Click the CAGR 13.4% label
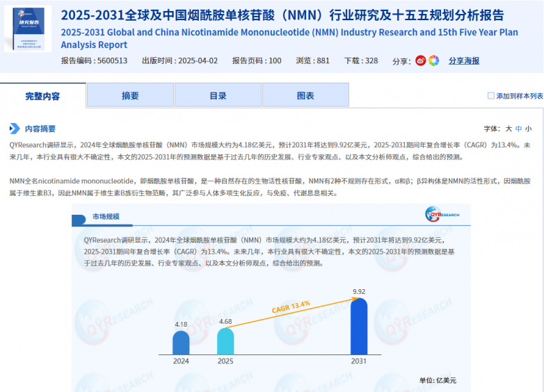The height and width of the screenshot is (392, 544). [291, 306]
